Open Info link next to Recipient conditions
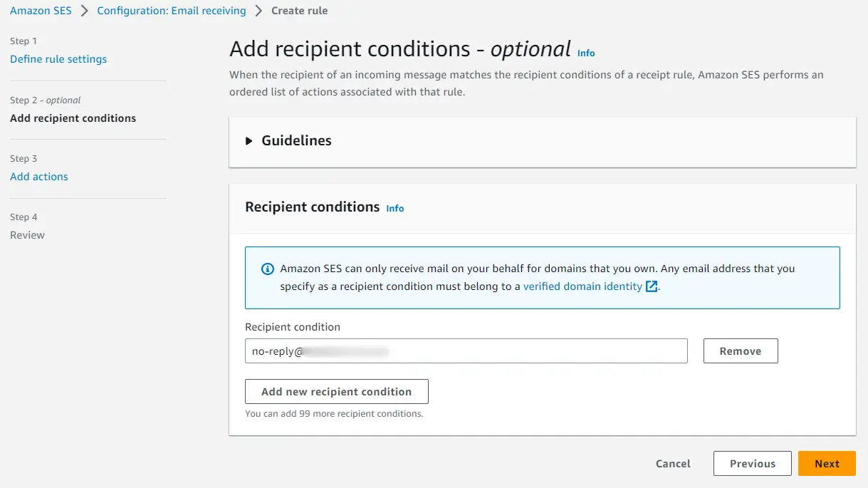Screen dimensions: 868x488 [395, 209]
